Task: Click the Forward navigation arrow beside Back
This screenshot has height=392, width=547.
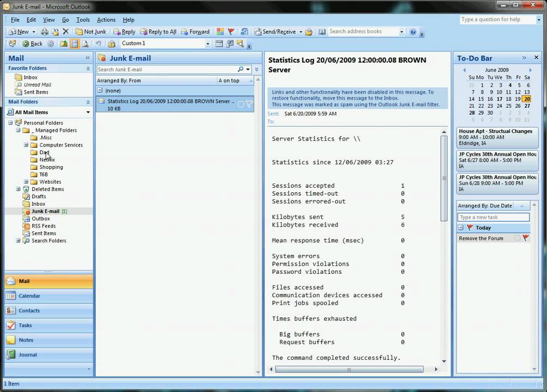Action: pyautogui.click(x=51, y=44)
